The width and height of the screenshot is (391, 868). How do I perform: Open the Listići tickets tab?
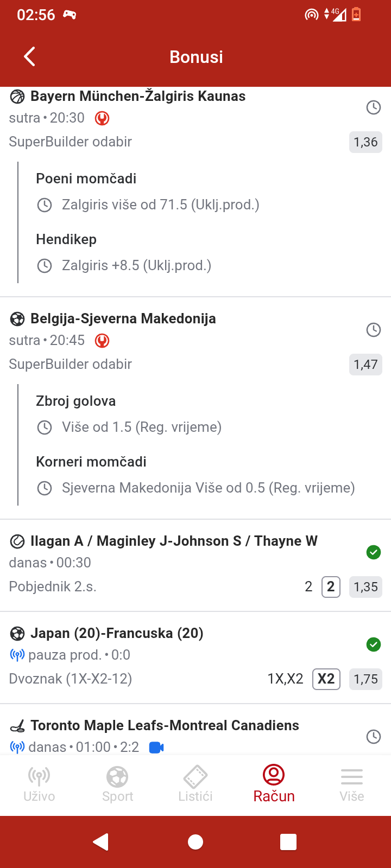point(195,784)
